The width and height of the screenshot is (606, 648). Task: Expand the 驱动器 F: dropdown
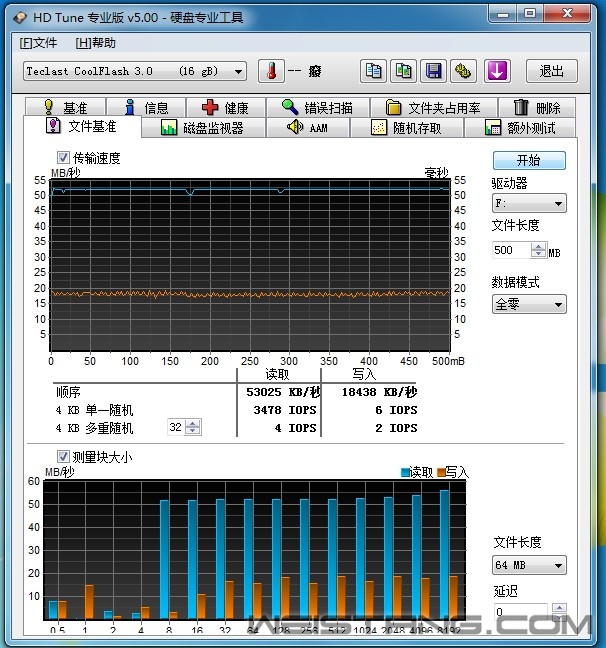(x=528, y=204)
